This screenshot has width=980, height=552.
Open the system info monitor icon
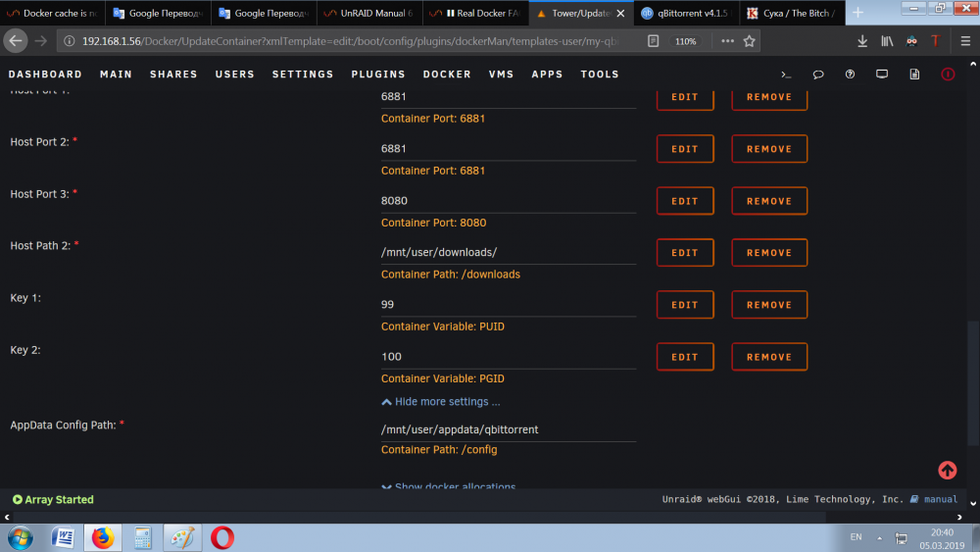[x=882, y=75]
